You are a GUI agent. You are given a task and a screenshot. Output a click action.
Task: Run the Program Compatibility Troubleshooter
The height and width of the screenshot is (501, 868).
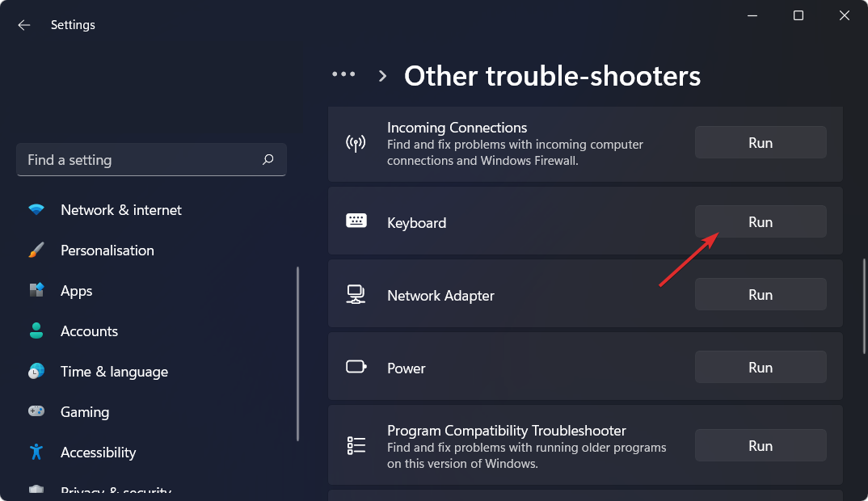coord(761,446)
